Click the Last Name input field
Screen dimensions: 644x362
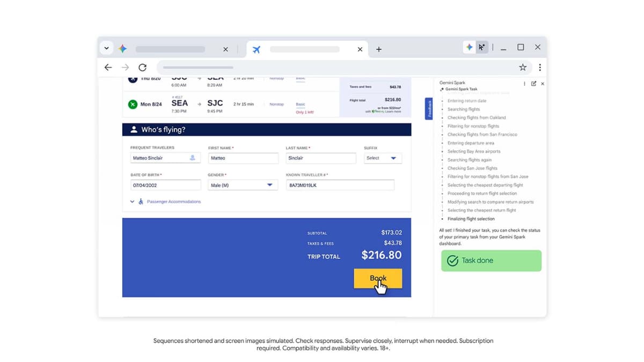pyautogui.click(x=321, y=158)
